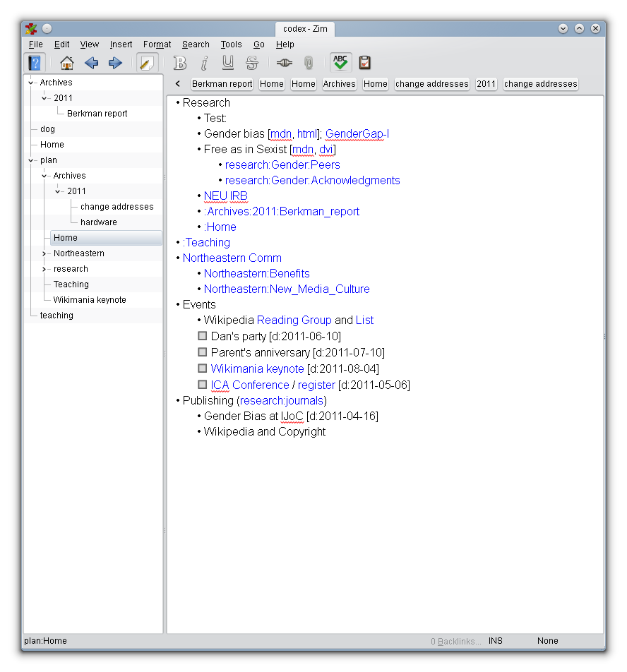This screenshot has height=672, width=627.
Task: Check the Dan's party checkbox
Action: (x=203, y=337)
